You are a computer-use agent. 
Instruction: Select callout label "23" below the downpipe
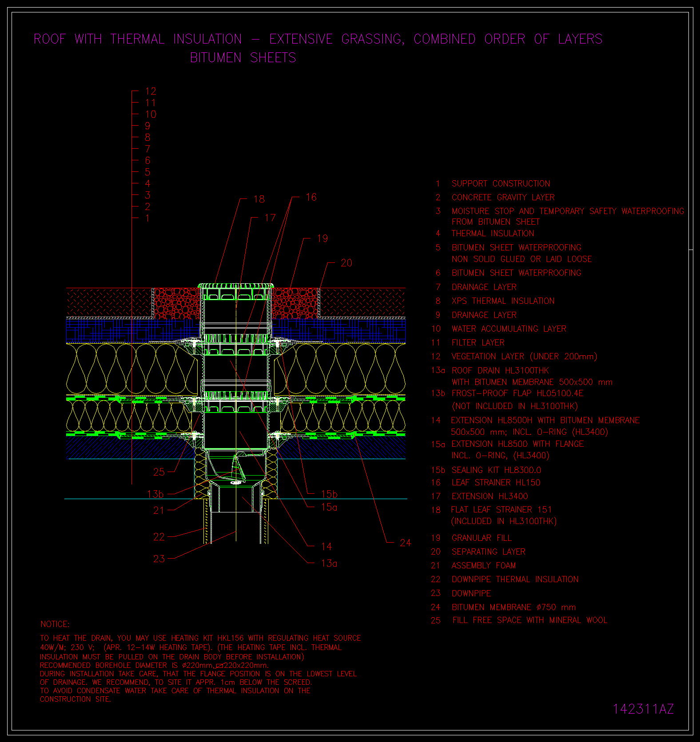(x=159, y=559)
